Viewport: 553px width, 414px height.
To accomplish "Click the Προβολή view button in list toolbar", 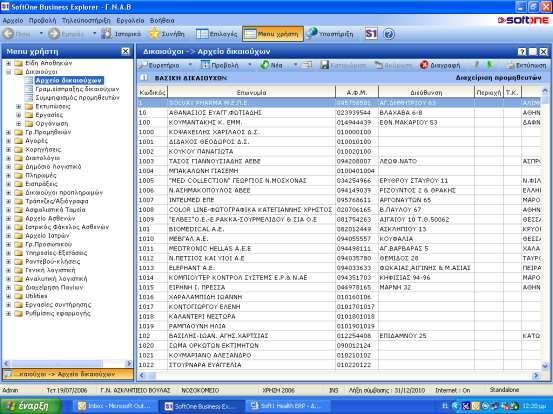I will pos(220,65).
